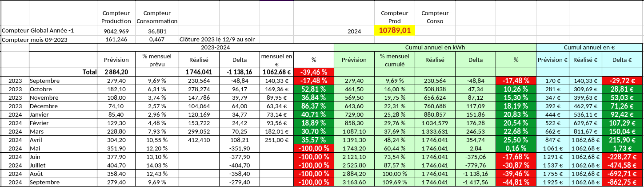Image resolution: width=644 pixels, height=187 pixels.
Task: Select the 'Cumul annuel en kWh' header
Action: pos(435,47)
